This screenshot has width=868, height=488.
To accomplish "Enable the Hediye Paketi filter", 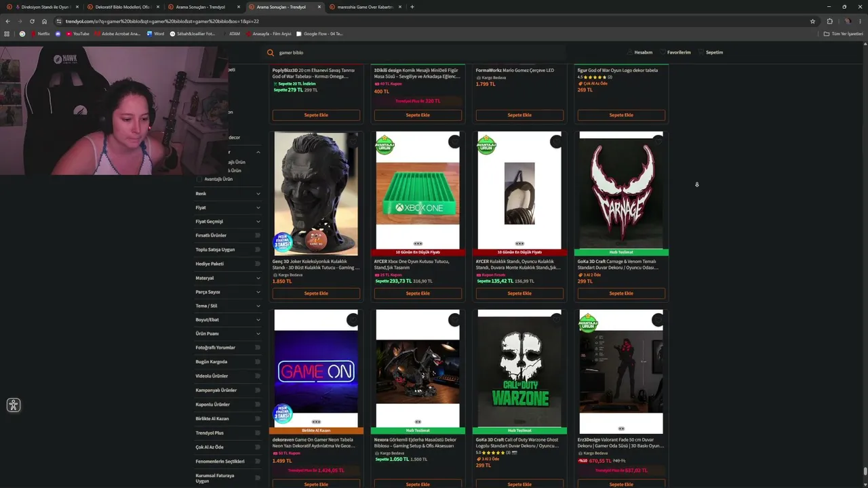I will point(258,264).
